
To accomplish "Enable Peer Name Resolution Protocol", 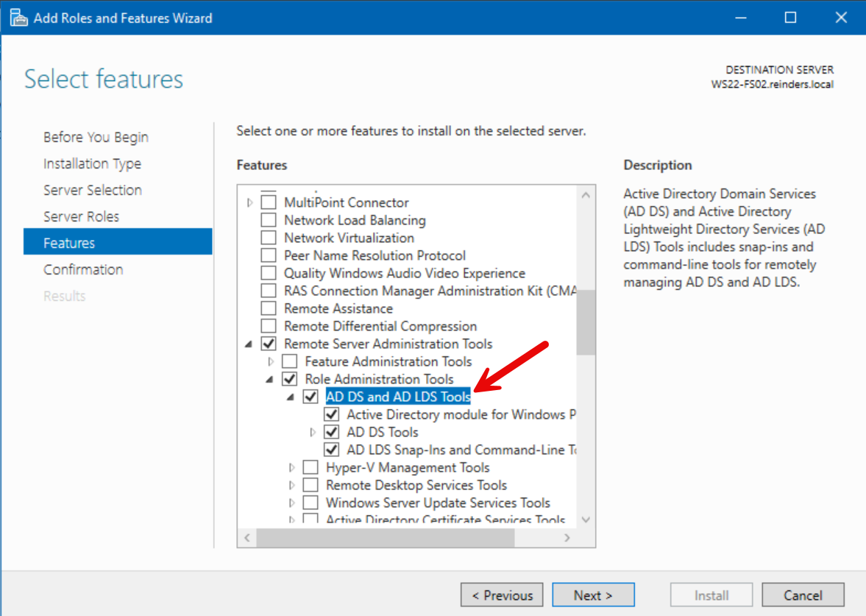I will click(269, 255).
